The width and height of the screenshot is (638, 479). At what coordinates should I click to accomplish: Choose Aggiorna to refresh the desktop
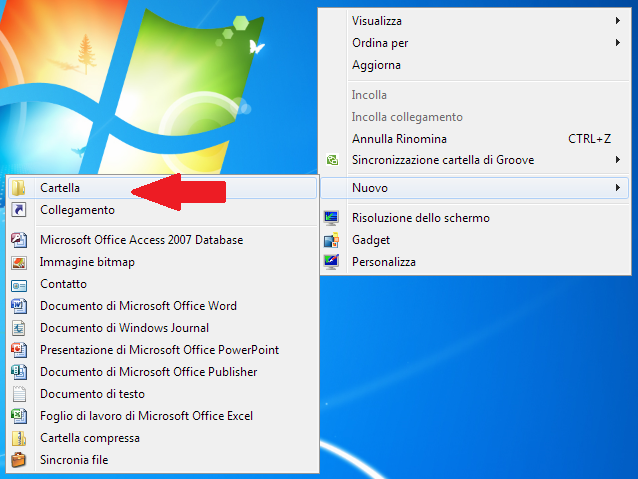tap(474, 65)
